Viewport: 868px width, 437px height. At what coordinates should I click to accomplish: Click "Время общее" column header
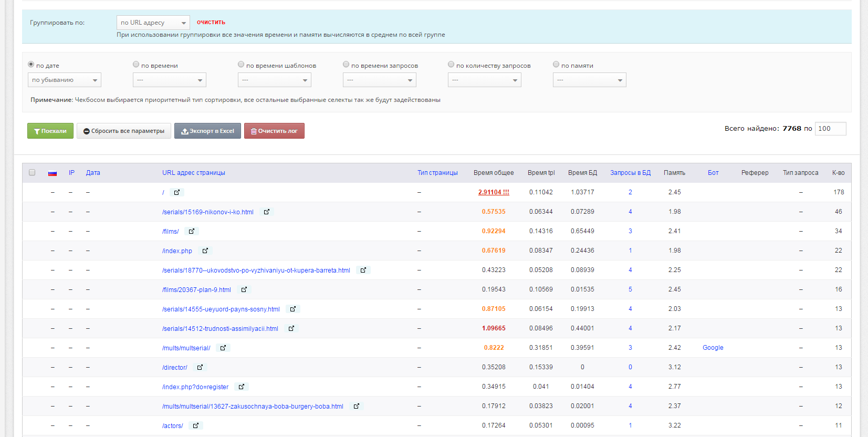pyautogui.click(x=494, y=173)
